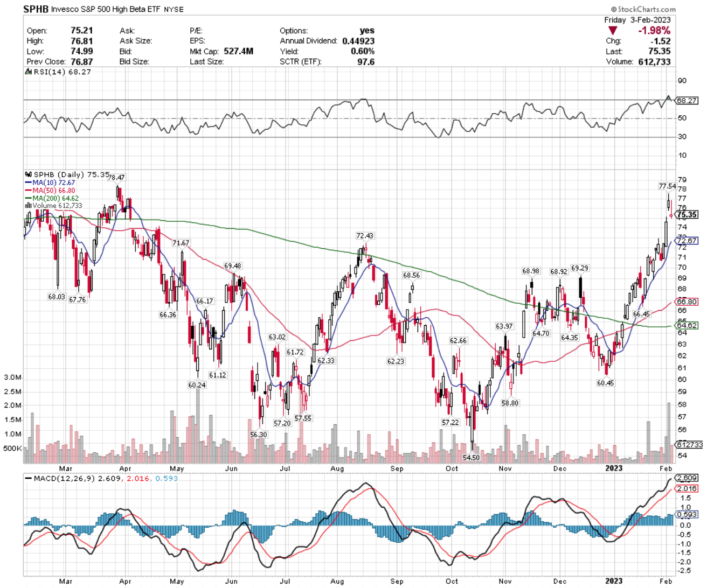Click the 68.98 November high annotation
Screen dimensions: 707x588
pyautogui.click(x=531, y=271)
